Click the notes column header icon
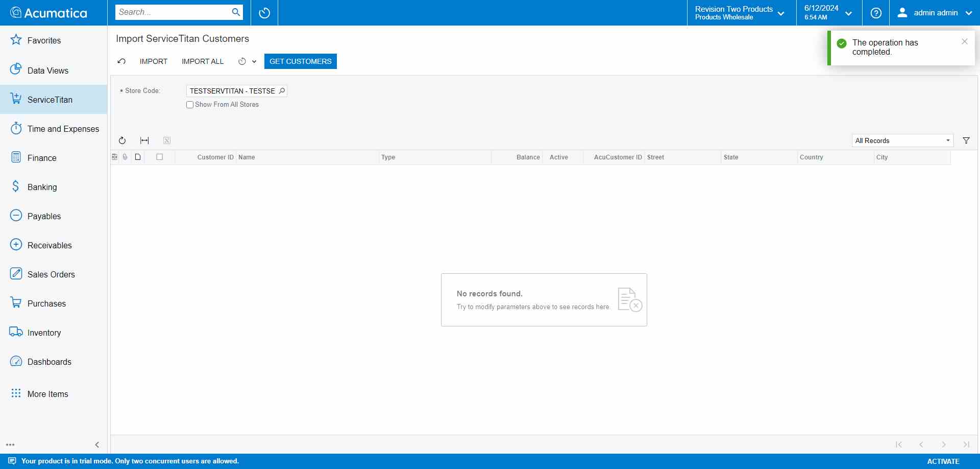The width and height of the screenshot is (980, 469). tap(138, 157)
